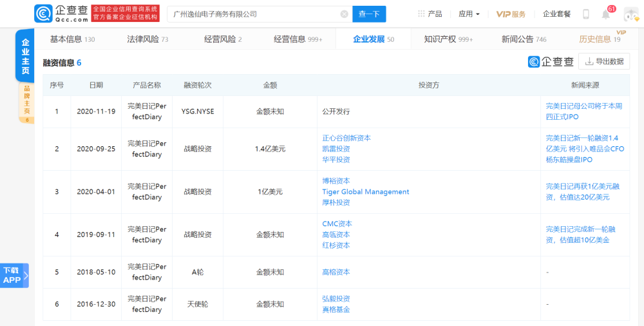The image size is (644, 326).
Task: Click the 天使轮 round cell
Action: click(x=198, y=304)
